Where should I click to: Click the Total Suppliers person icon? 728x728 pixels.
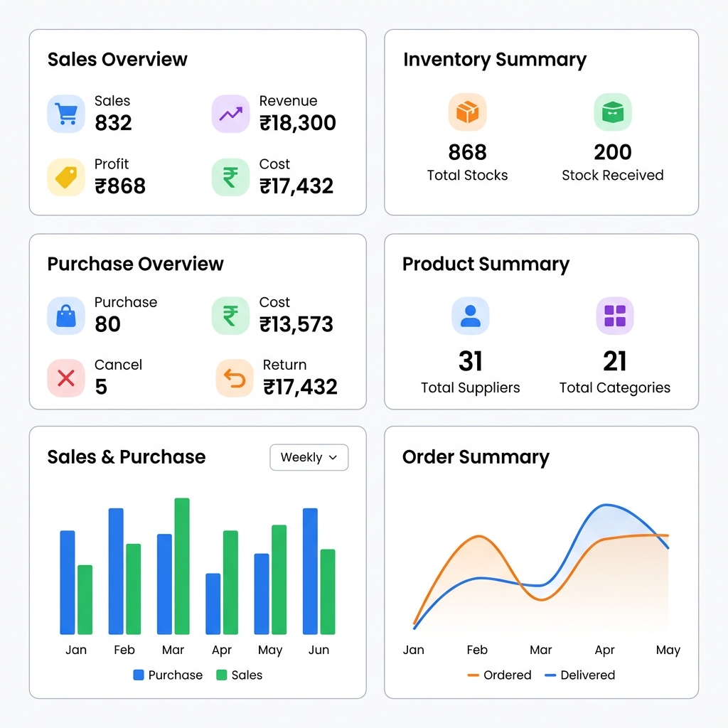pyautogui.click(x=471, y=316)
